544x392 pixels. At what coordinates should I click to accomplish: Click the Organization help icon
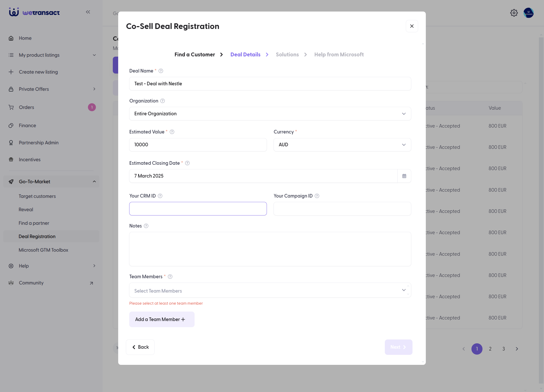[163, 101]
